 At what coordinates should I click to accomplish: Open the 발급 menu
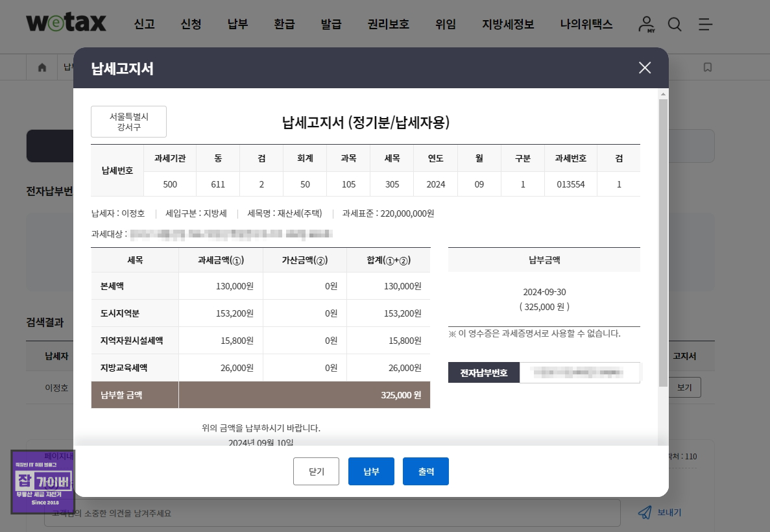pos(331,24)
